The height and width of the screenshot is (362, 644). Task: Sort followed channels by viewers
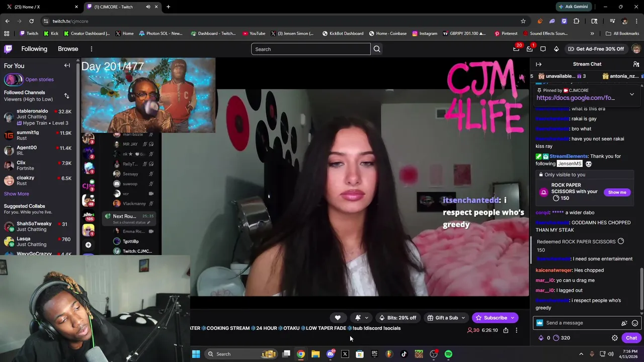coord(66,96)
